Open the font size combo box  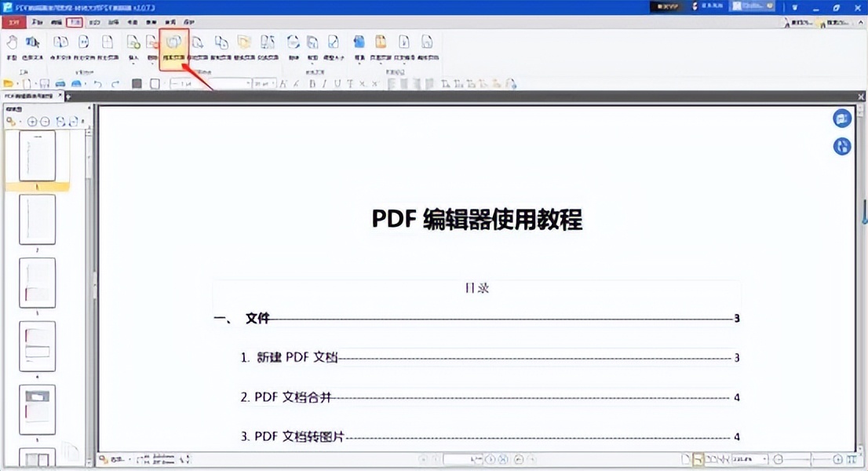[x=264, y=83]
